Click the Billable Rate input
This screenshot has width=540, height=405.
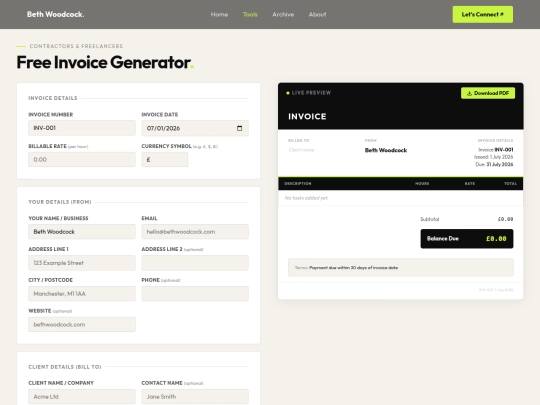[82, 159]
